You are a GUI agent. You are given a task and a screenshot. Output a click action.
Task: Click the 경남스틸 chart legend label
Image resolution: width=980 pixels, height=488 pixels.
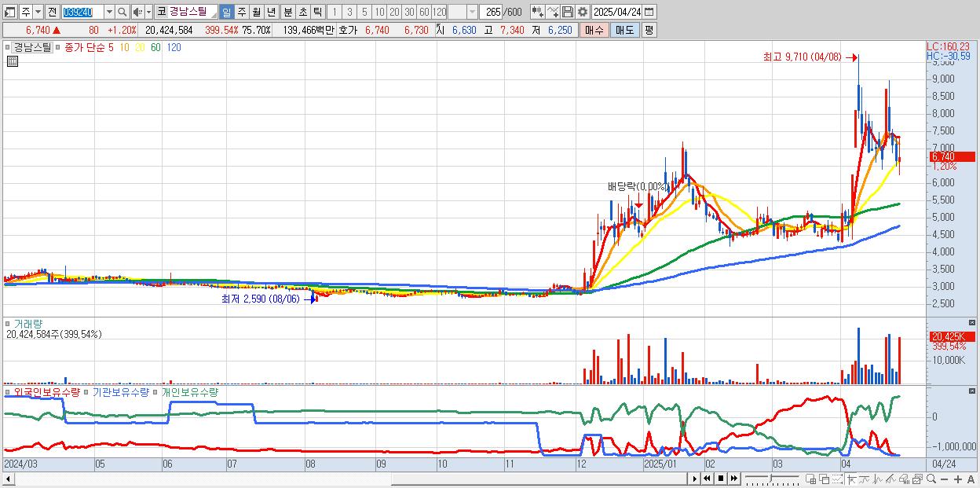point(31,47)
